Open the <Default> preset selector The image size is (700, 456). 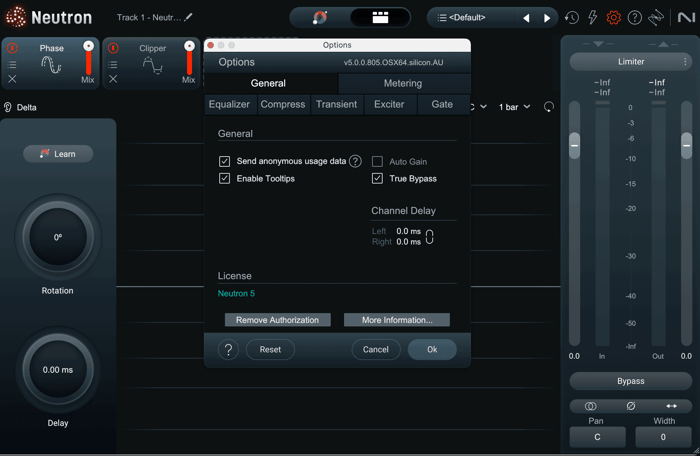tap(467, 17)
